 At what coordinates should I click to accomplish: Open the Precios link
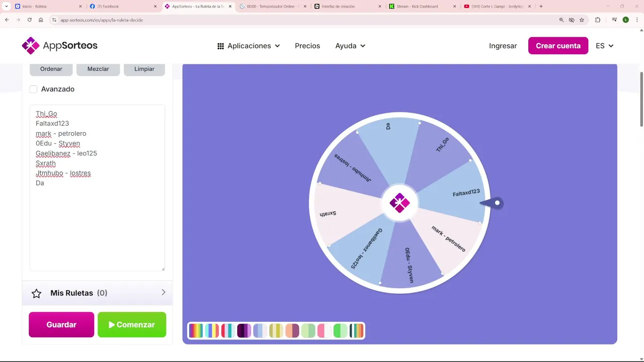pyautogui.click(x=307, y=46)
